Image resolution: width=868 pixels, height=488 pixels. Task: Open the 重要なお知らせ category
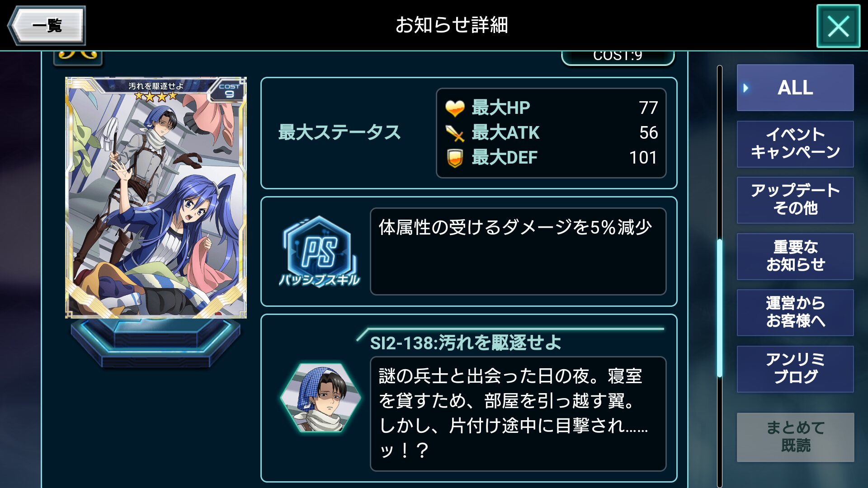point(795,256)
